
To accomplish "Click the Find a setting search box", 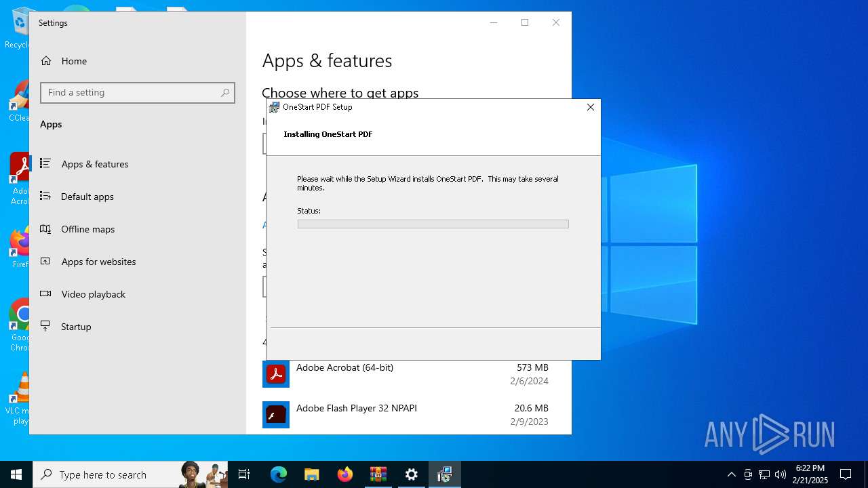I will 138,93.
